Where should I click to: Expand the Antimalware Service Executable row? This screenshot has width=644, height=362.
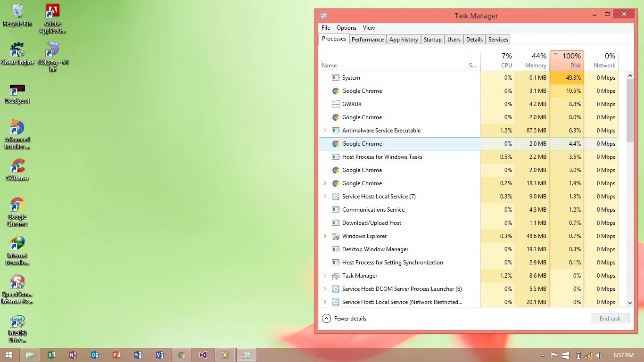325,131
